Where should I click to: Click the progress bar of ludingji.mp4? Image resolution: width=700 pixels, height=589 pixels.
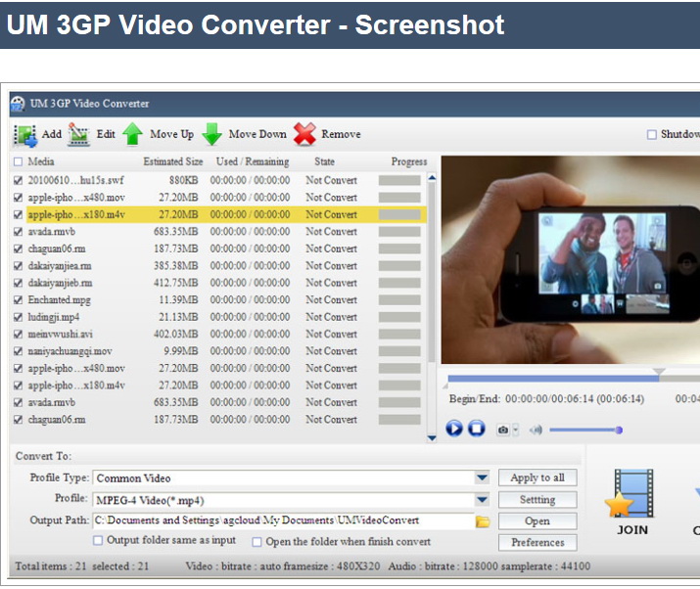[399, 317]
